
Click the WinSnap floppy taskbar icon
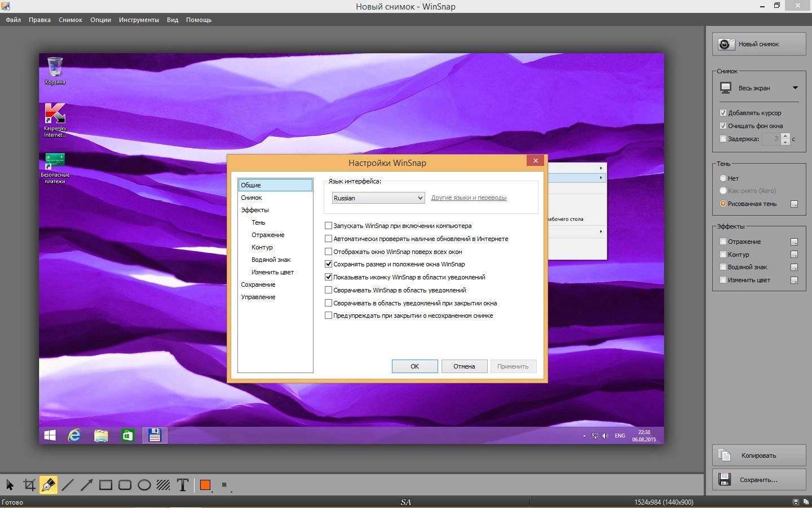[155, 435]
